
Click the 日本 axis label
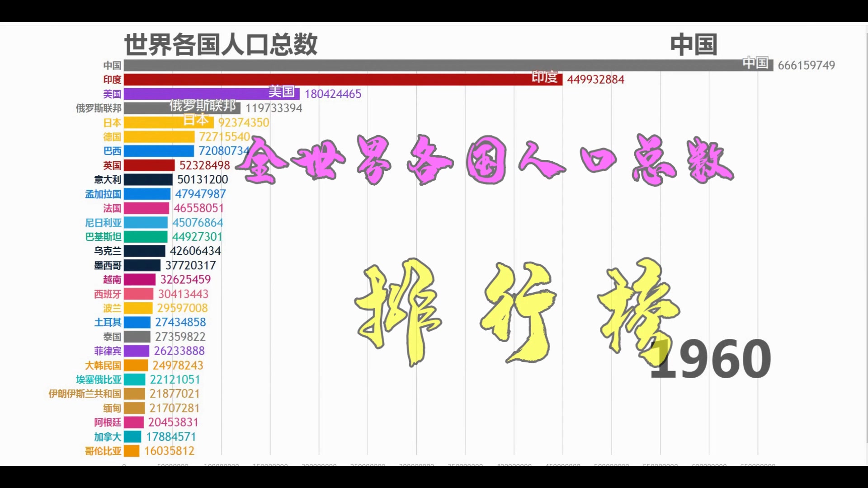click(112, 122)
